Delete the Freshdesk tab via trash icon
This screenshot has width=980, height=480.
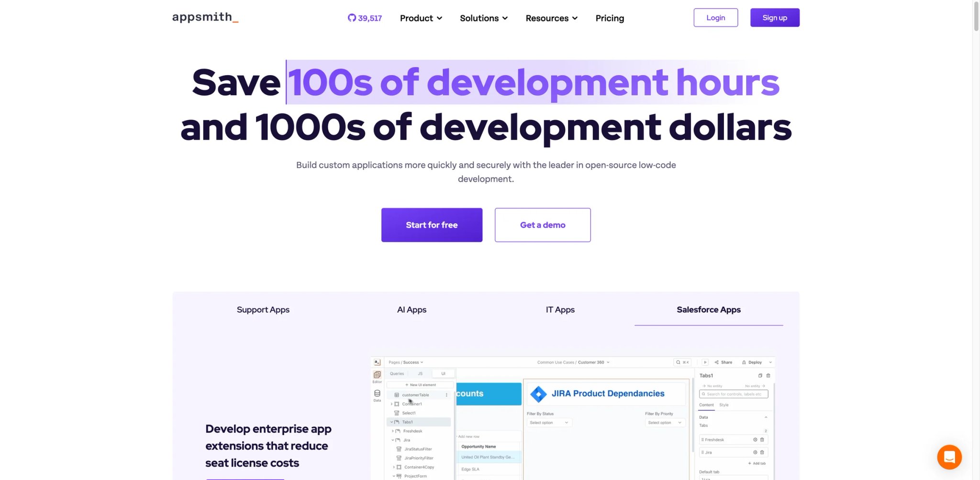click(x=762, y=440)
